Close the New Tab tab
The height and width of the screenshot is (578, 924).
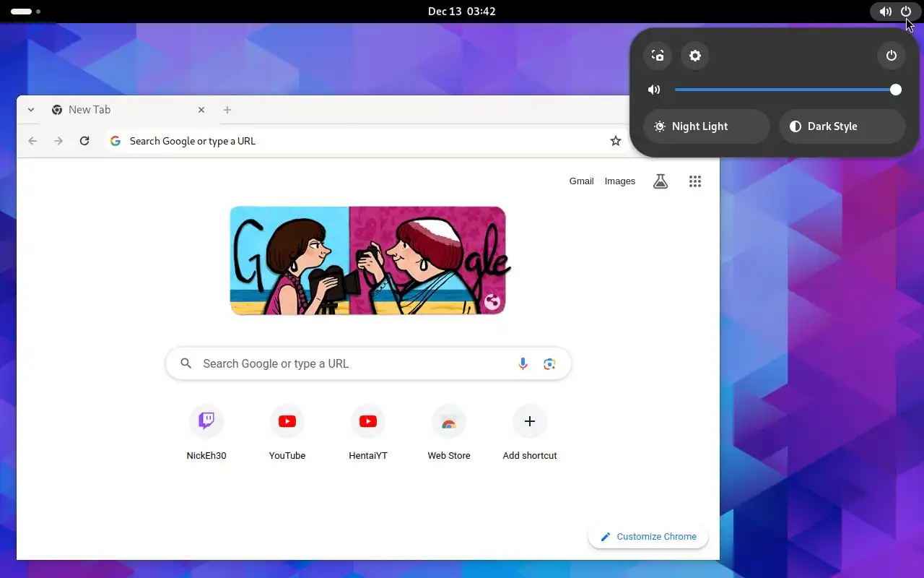[x=201, y=110]
